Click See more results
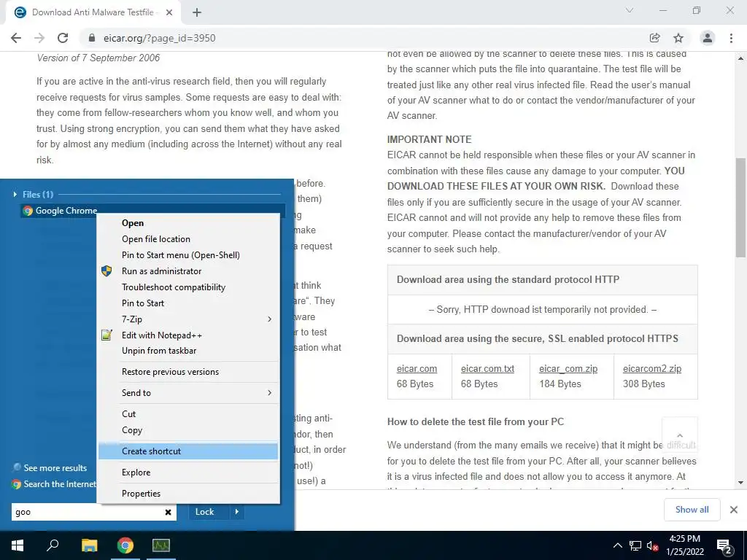747x560 pixels. (50, 467)
